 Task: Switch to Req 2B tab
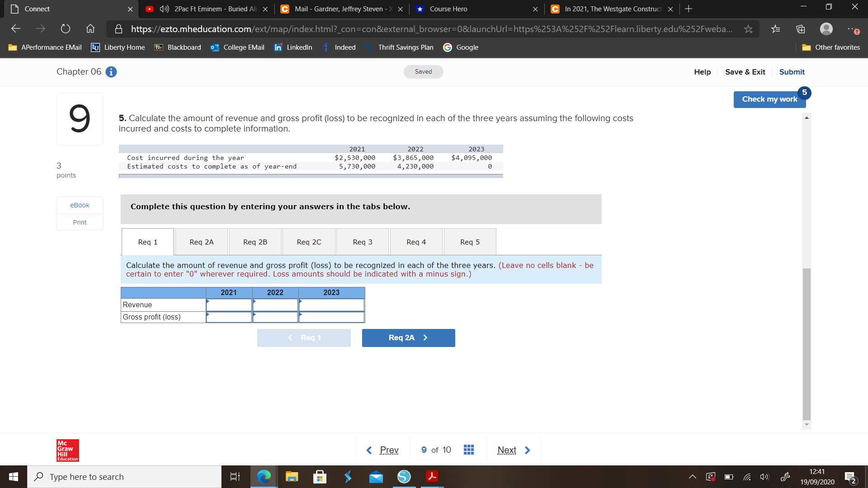pyautogui.click(x=255, y=242)
